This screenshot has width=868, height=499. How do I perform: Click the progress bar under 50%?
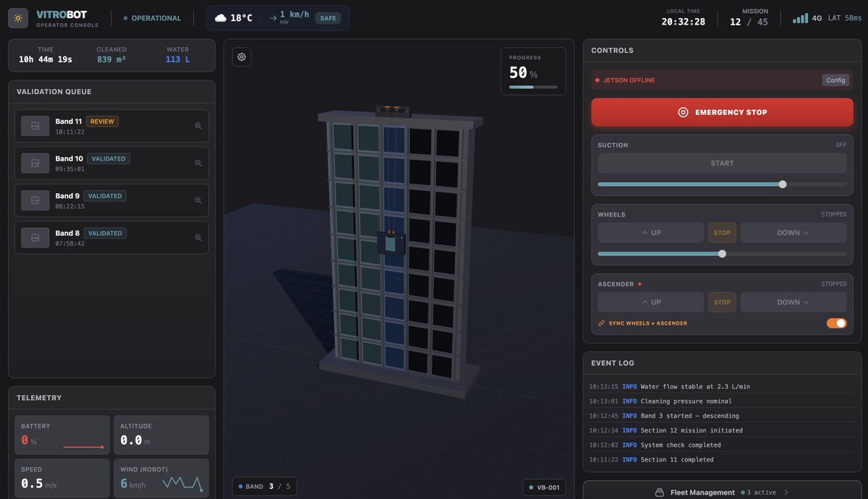pos(533,87)
